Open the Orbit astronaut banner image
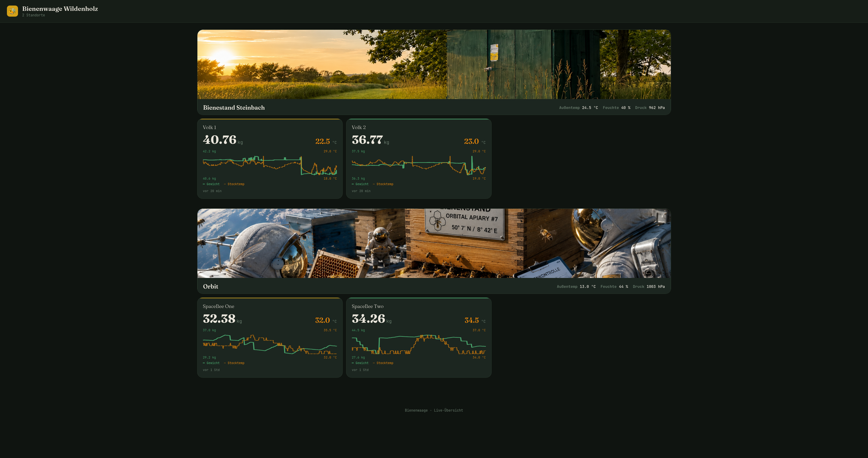 [x=434, y=243]
